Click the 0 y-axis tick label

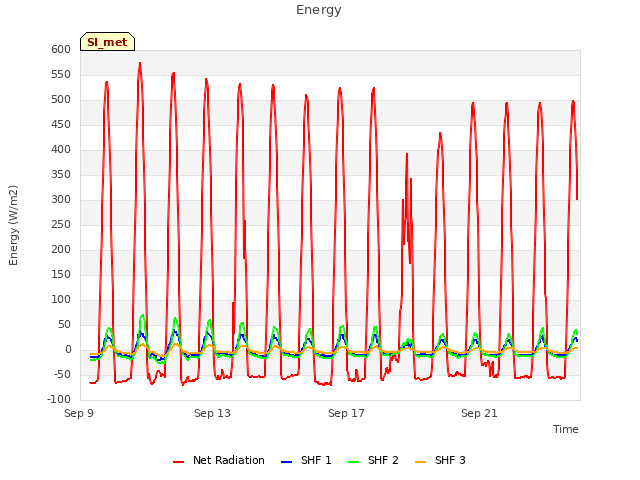pos(68,349)
